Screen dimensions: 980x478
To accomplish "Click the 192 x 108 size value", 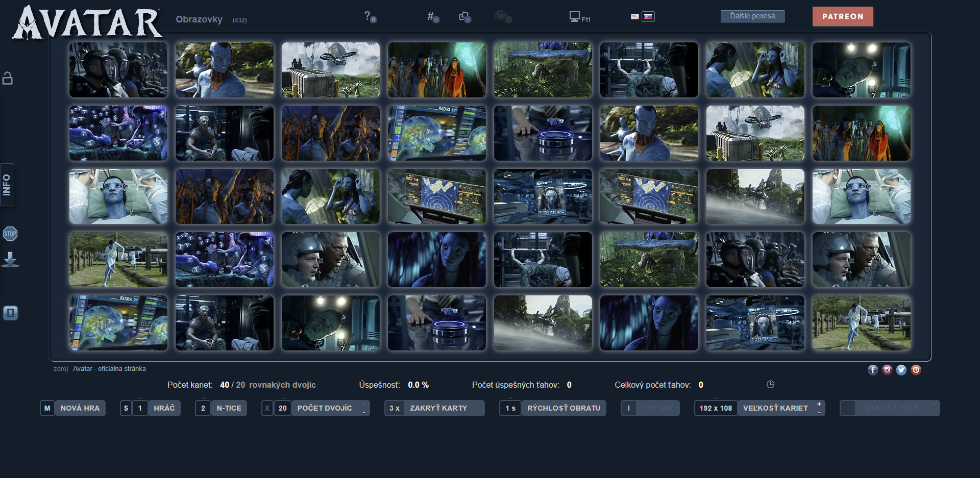I will tap(716, 408).
